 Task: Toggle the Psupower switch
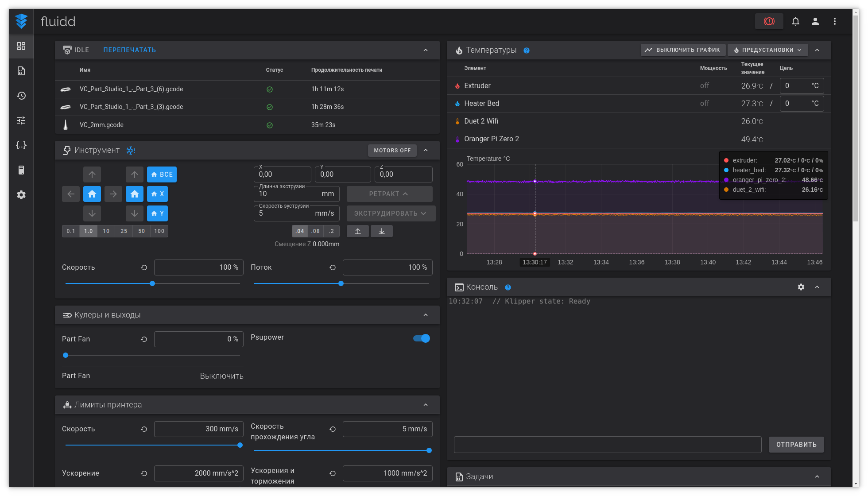422,338
